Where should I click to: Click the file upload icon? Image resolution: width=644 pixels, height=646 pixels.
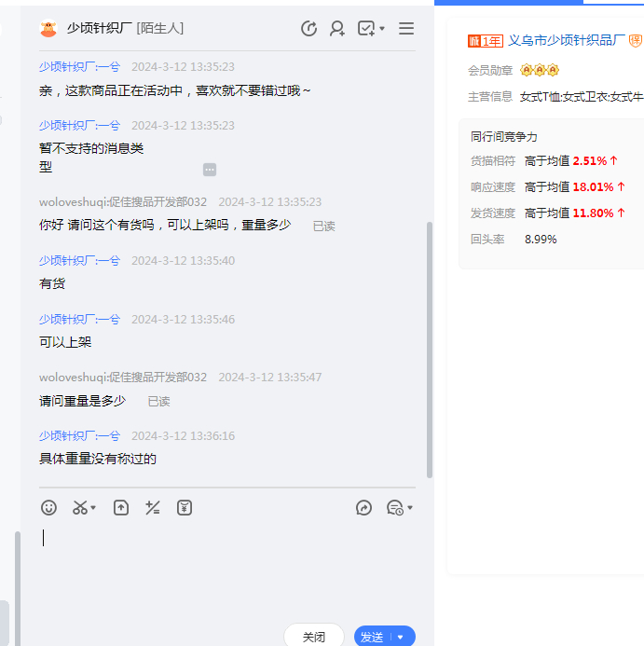(121, 508)
